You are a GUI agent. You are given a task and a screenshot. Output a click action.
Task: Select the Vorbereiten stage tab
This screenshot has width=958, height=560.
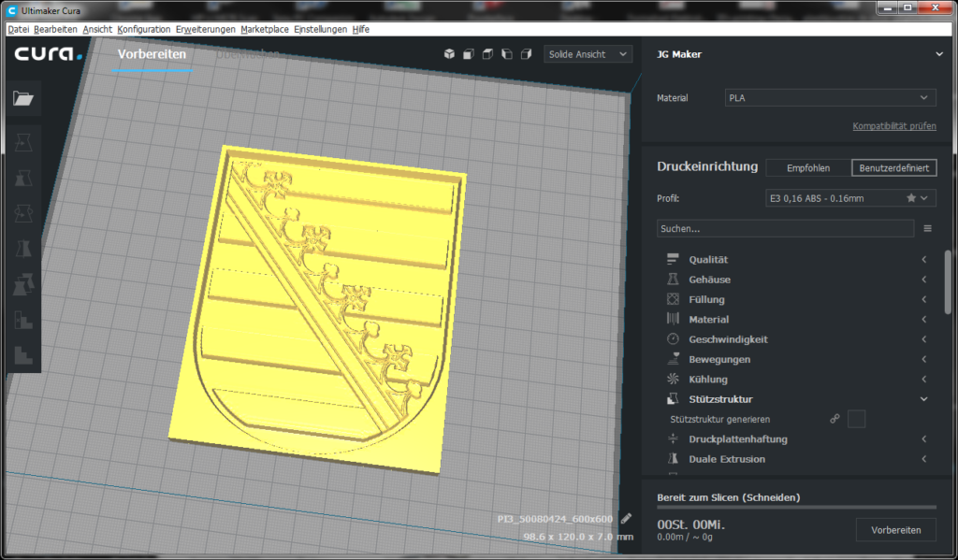[152, 54]
